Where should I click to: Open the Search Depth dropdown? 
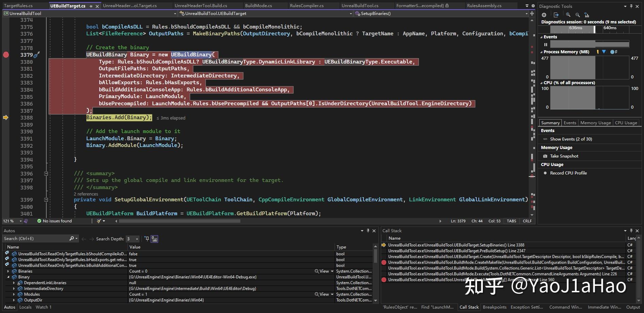pyautogui.click(x=138, y=239)
